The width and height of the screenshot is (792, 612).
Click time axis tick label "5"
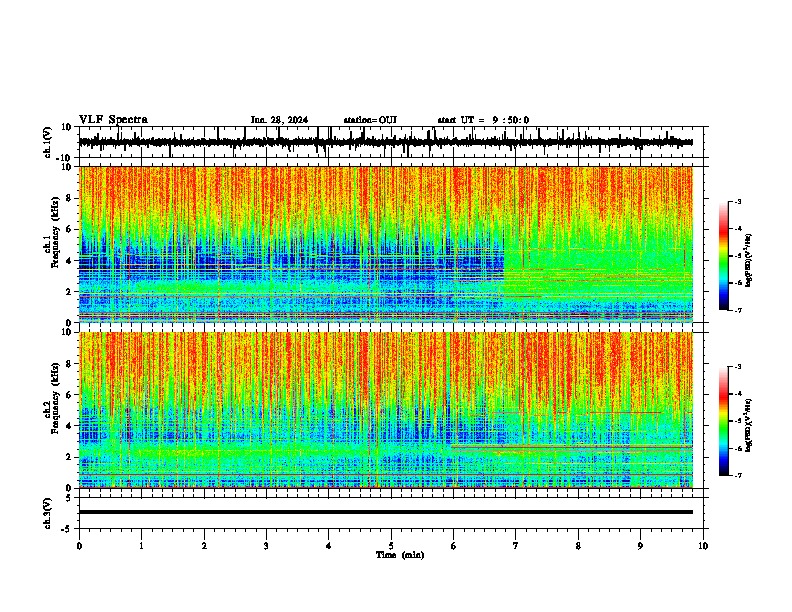coord(391,546)
